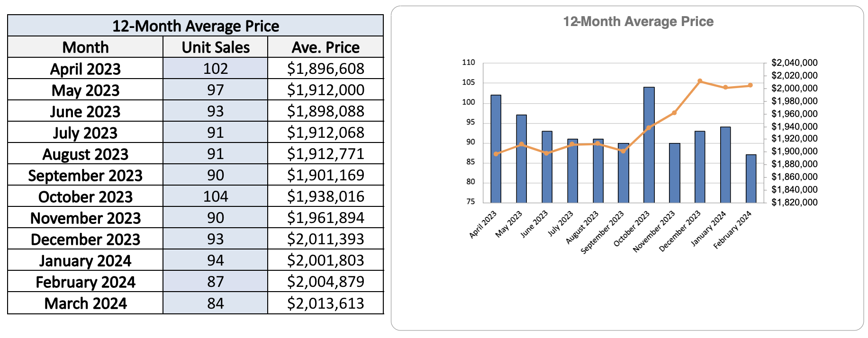Click the unit sales value 102

coord(216,69)
